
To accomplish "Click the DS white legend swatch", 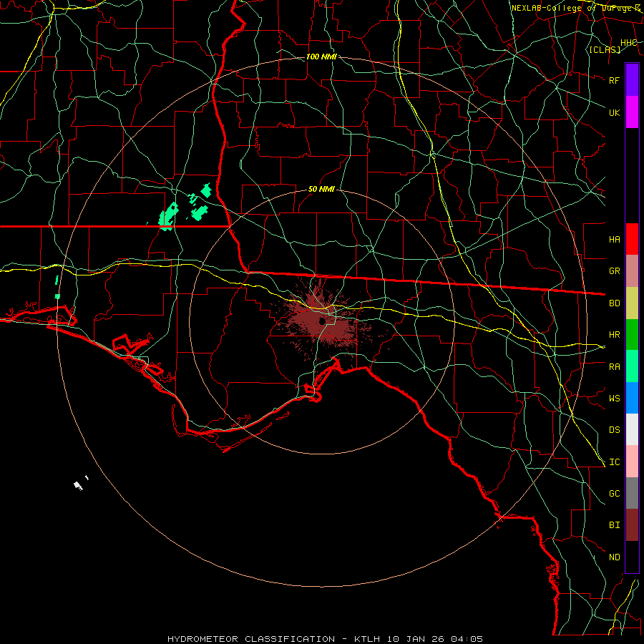I will pos(632,429).
